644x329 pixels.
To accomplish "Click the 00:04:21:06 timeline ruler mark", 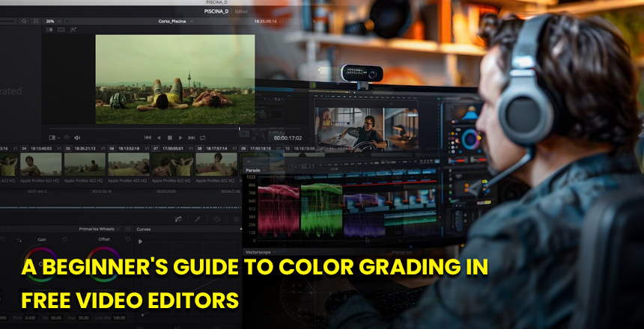I will click(x=231, y=191).
